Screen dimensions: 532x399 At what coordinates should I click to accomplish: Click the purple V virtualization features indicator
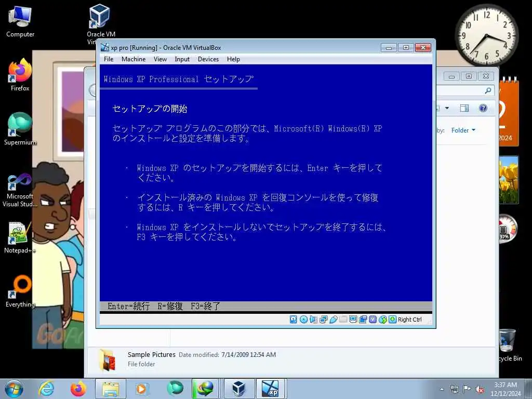373,320
